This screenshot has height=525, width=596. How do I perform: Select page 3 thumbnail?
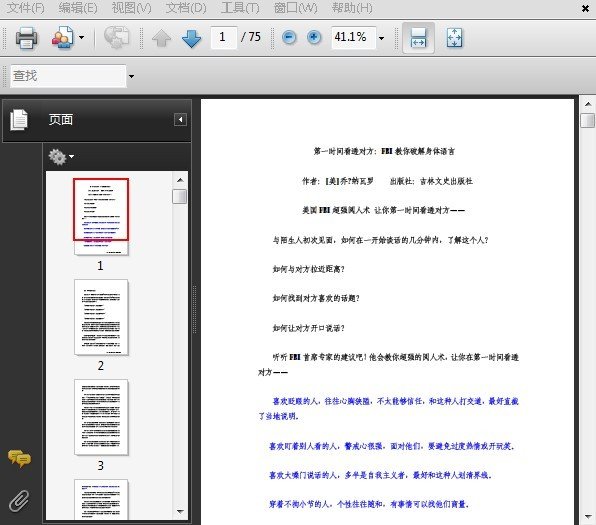pyautogui.click(x=101, y=417)
